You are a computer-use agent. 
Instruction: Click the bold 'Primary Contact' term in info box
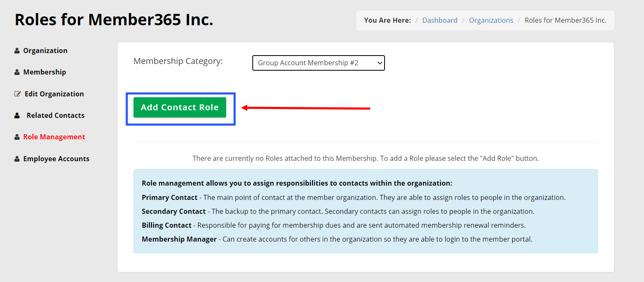(x=169, y=197)
